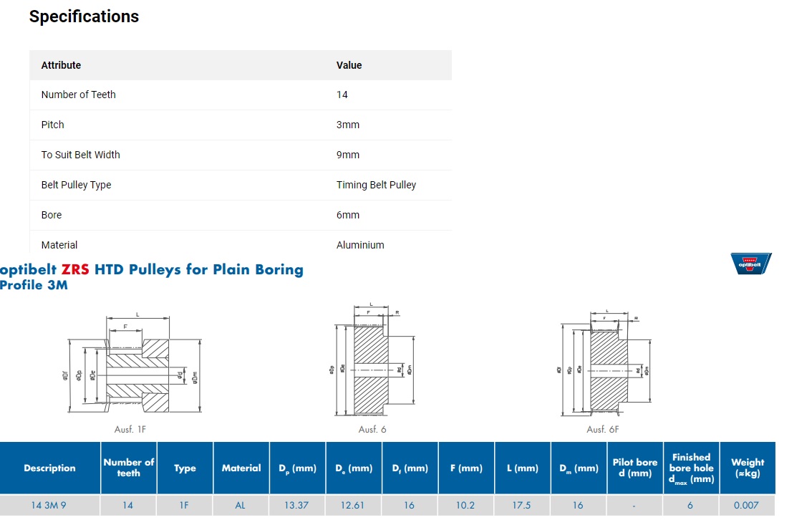Click the Timing Belt Pulley value
The width and height of the screenshot is (812, 525).
[377, 185]
